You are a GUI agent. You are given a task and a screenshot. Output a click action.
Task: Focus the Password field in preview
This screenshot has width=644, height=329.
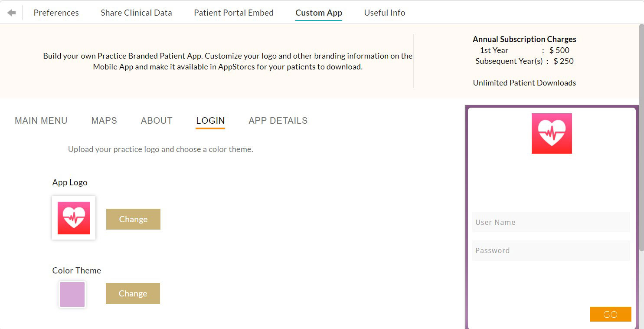coord(551,250)
